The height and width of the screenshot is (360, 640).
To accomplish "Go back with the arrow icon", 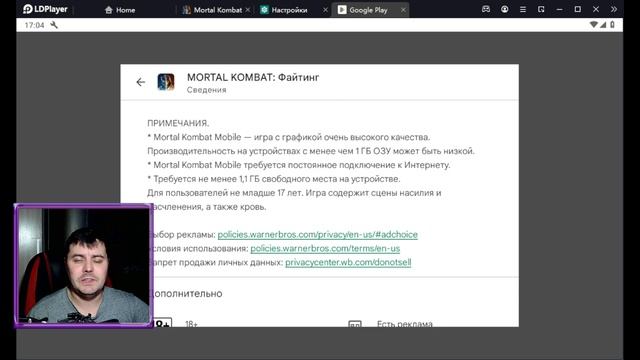I will pos(140,82).
